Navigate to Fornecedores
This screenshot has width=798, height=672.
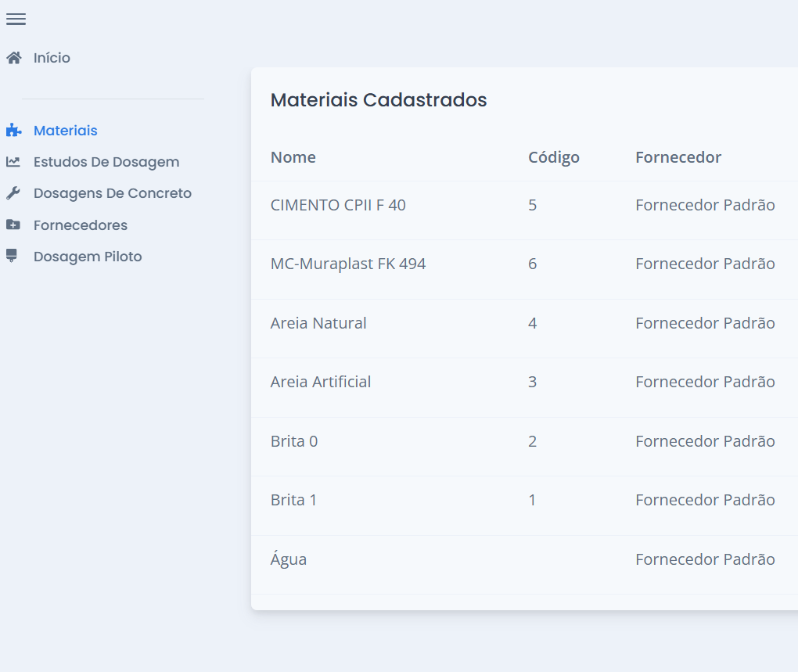tap(81, 225)
